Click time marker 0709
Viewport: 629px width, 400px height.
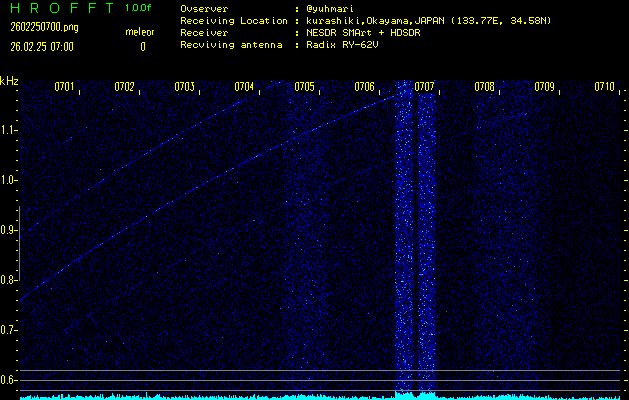(545, 87)
